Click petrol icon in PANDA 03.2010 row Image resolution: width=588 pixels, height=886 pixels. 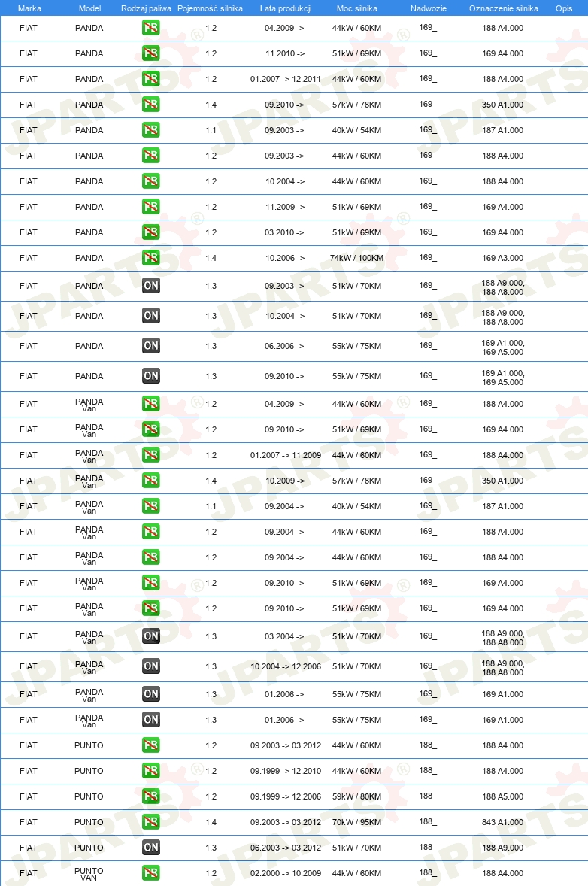tap(151, 232)
